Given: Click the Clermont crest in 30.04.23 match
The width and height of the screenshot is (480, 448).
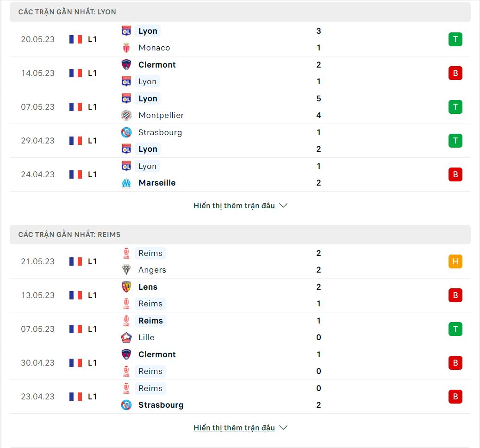Looking at the screenshot, I should (x=126, y=355).
